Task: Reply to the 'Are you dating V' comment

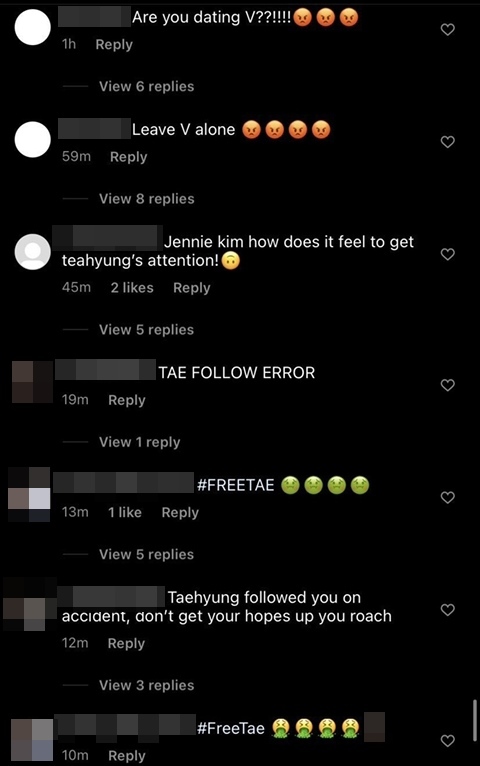Action: pos(114,44)
